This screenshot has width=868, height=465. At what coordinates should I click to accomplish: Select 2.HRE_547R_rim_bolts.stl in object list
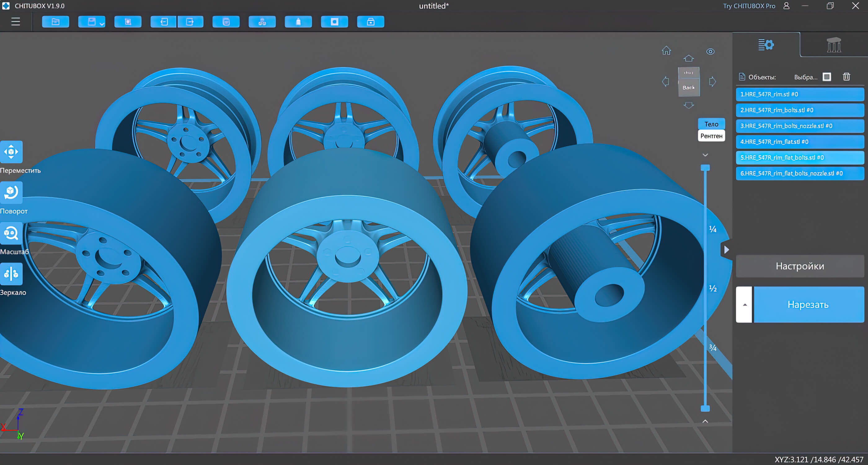[800, 110]
